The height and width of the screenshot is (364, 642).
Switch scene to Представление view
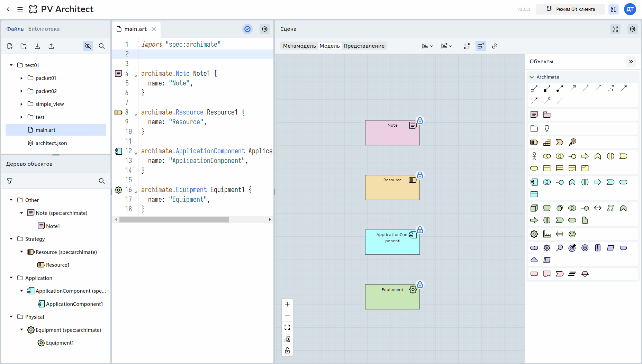(x=364, y=46)
